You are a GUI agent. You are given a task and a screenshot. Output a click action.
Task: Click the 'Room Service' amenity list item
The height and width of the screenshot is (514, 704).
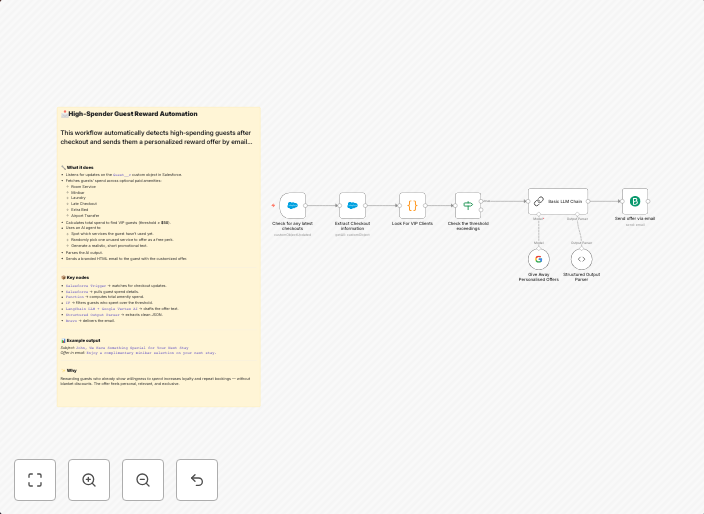[x=84, y=186]
